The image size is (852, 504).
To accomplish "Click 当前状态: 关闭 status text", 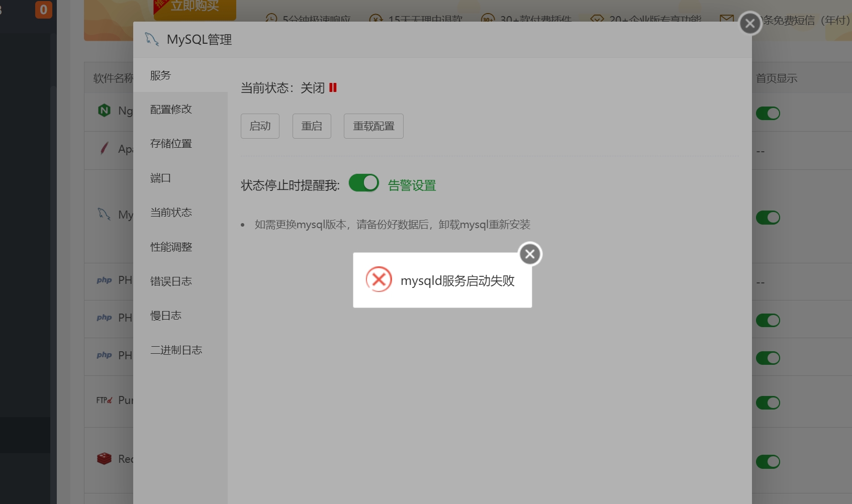I will coord(282,88).
